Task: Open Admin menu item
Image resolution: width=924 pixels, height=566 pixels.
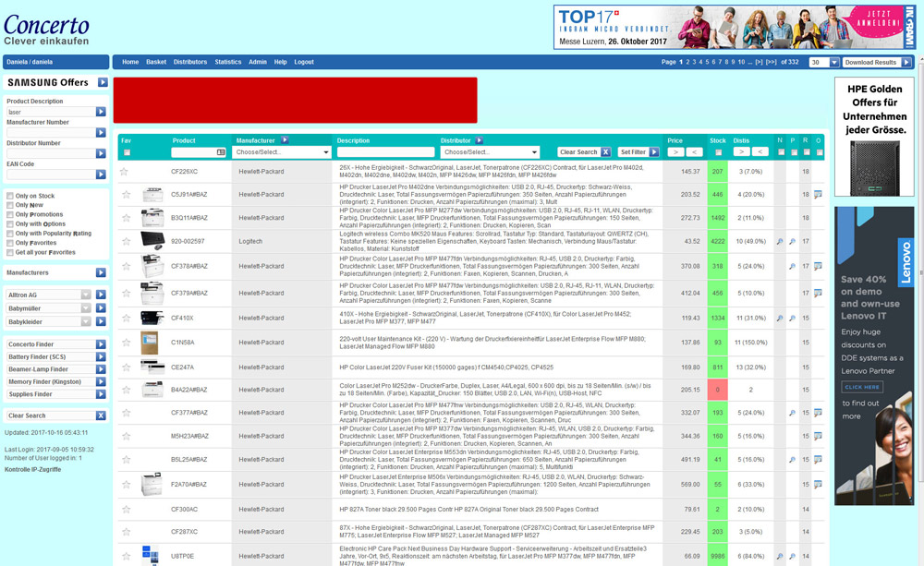Action: pos(258,62)
